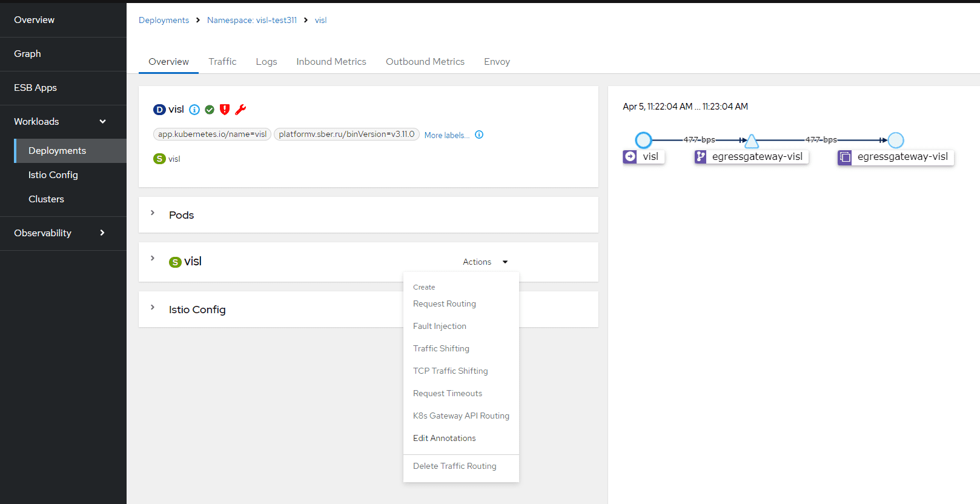This screenshot has width=980, height=504.
Task: Click the blue info icon beside visl title
Action: point(194,110)
